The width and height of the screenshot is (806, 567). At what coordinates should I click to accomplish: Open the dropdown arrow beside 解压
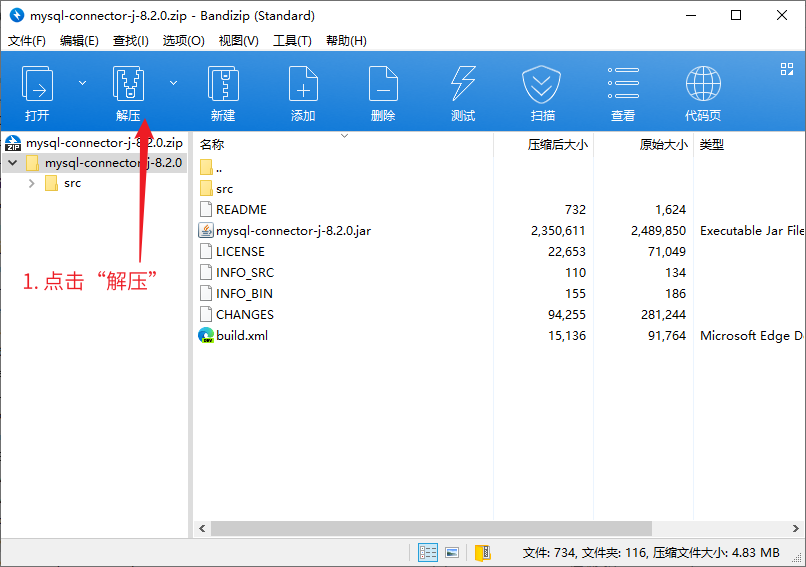[x=173, y=83]
